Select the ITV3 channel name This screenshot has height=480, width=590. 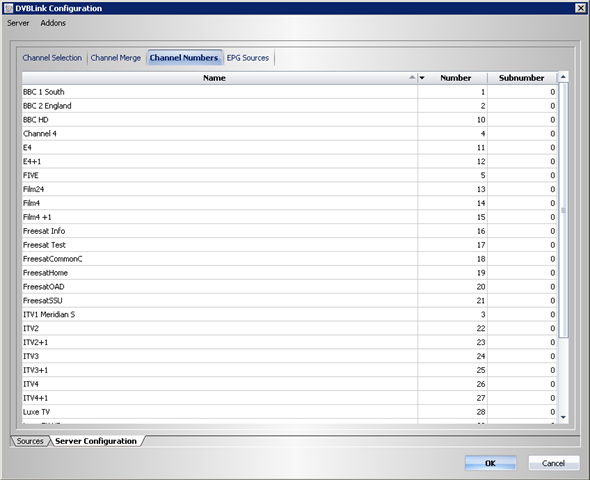coord(31,357)
